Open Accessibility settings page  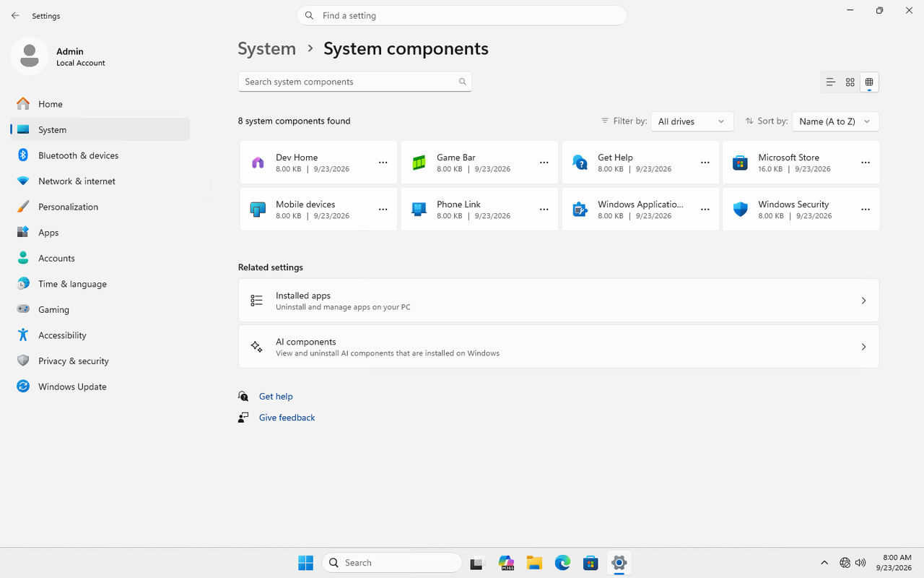click(100, 335)
